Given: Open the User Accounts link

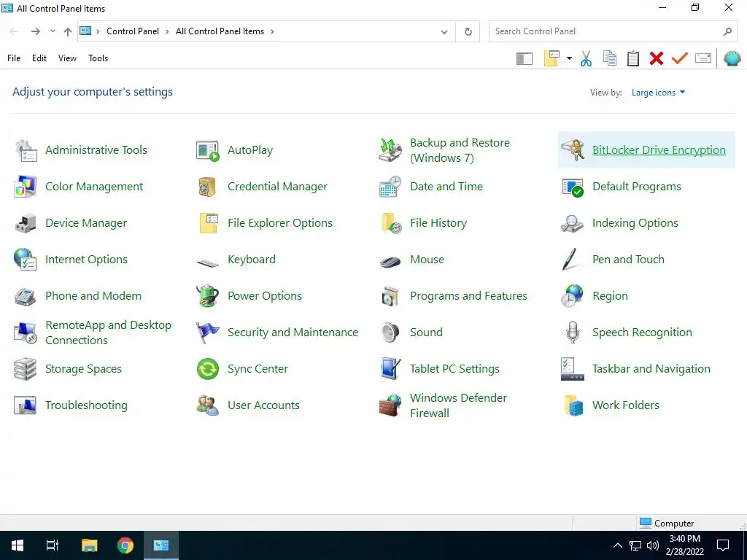Looking at the screenshot, I should tap(263, 405).
